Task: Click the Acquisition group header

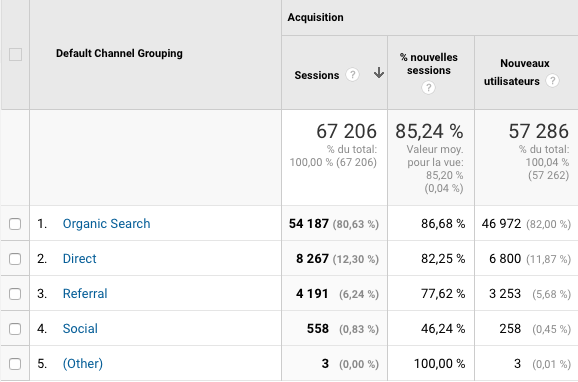Action: coord(316,17)
